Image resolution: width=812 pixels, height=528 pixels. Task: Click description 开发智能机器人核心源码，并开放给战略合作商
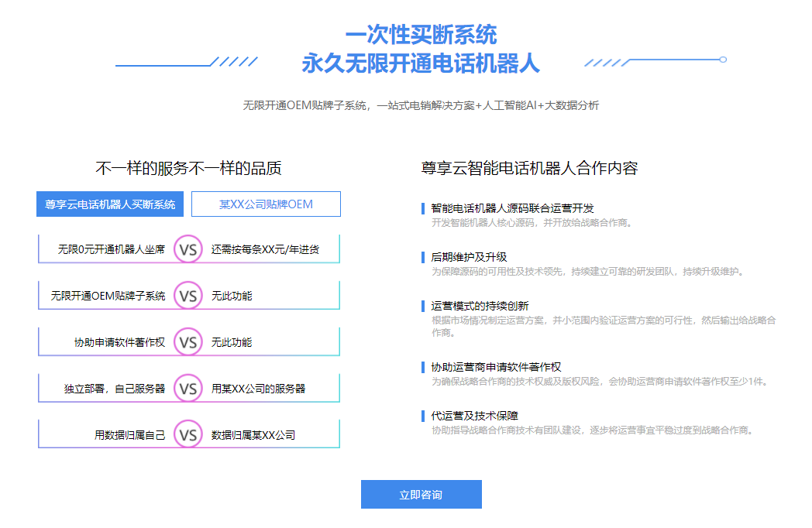pyautogui.click(x=532, y=223)
